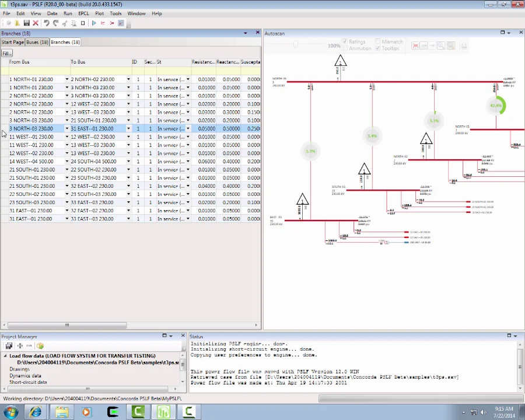Click the branches table horizontal scrollbar
Screen dimensions: 525x420
tap(67, 325)
